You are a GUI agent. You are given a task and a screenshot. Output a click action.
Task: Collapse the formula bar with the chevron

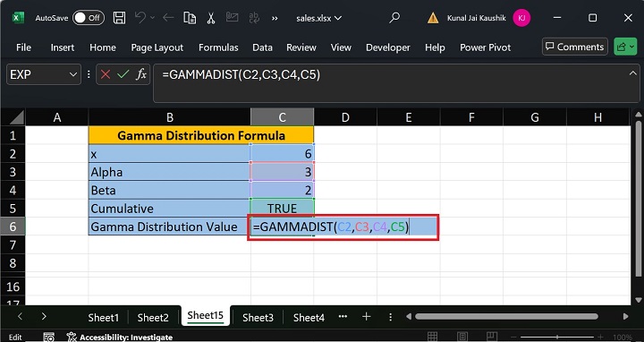point(632,73)
